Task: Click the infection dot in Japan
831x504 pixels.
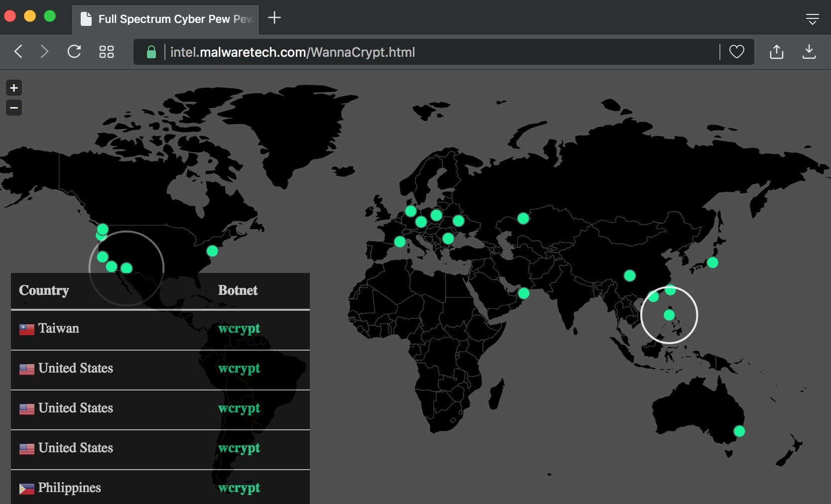Action: click(x=713, y=262)
